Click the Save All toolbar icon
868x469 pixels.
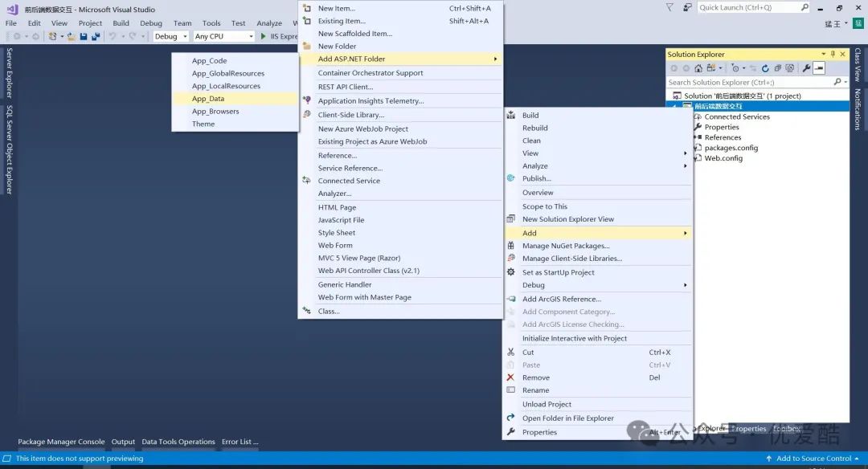coord(96,36)
